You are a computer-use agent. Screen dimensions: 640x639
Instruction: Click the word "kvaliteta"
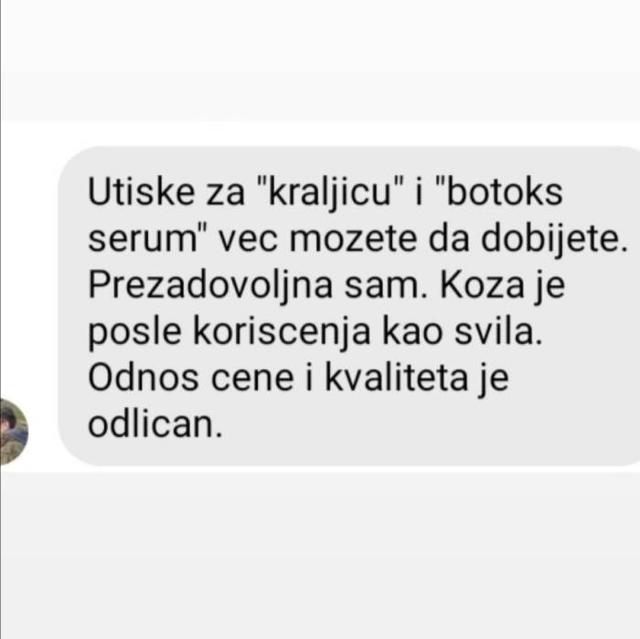(x=396, y=378)
